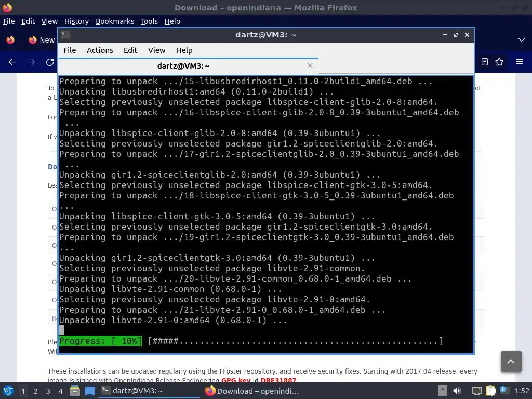Go forward in Firefox
The width and height of the screenshot is (532, 399).
(x=31, y=62)
